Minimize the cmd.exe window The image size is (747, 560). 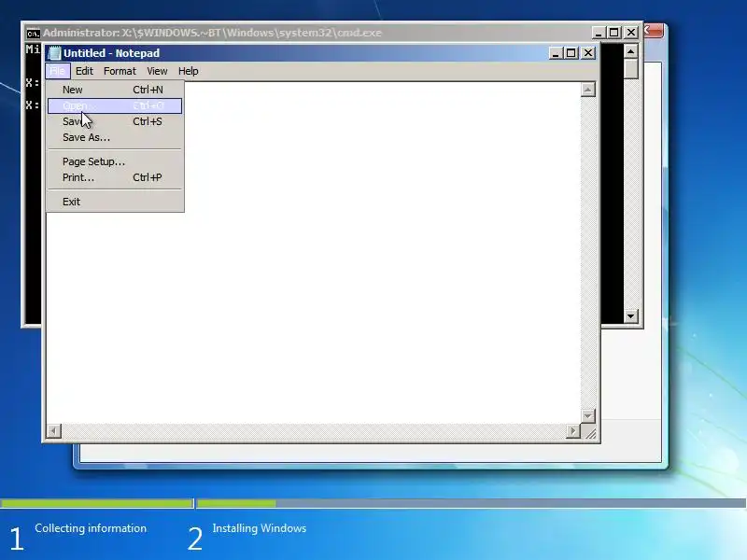pos(599,33)
